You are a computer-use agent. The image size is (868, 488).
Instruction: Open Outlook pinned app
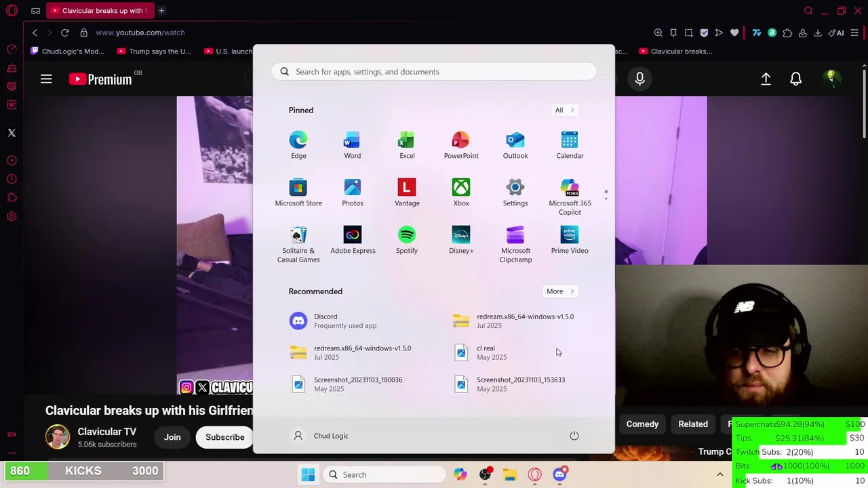click(515, 145)
